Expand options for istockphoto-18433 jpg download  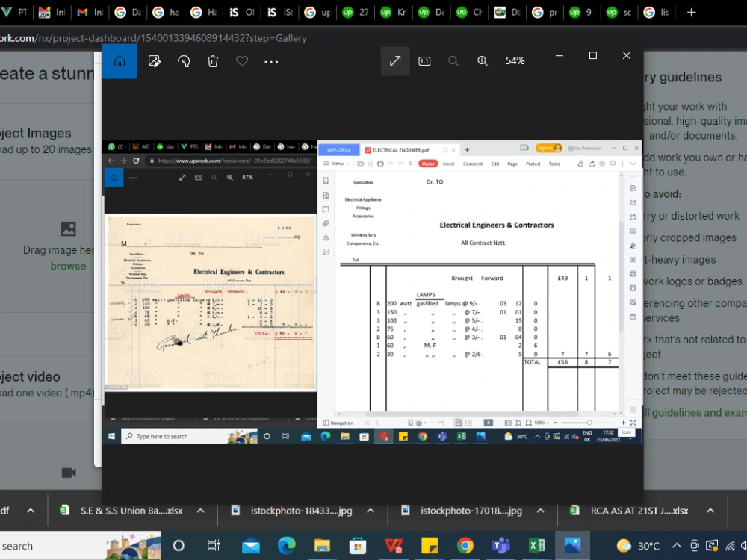point(371,511)
